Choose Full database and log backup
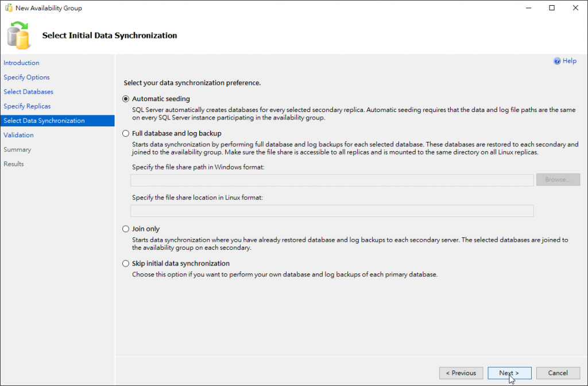 tap(126, 133)
